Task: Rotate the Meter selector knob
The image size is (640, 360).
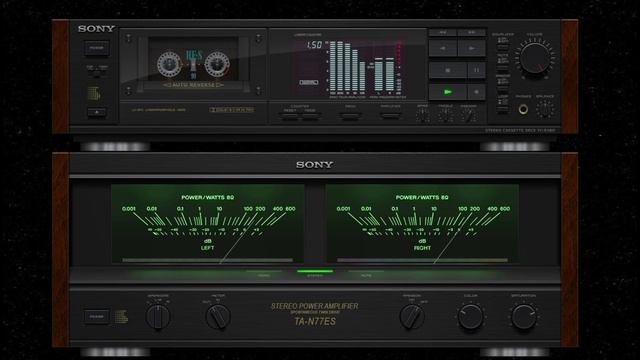Action: pos(218,317)
